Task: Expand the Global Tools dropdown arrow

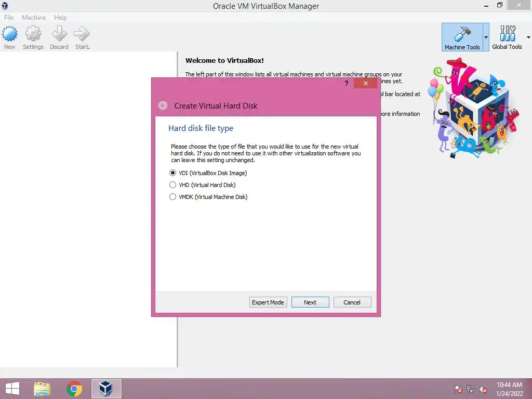Action: (x=528, y=37)
